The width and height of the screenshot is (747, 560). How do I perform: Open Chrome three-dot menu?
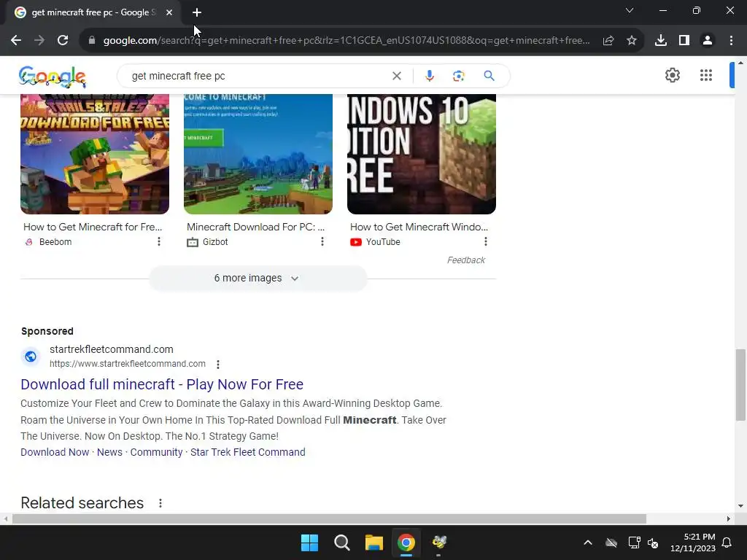pyautogui.click(x=731, y=41)
